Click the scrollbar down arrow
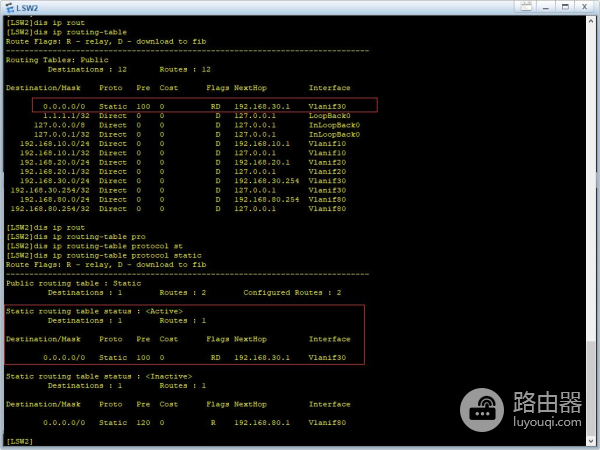The height and width of the screenshot is (450, 600). pyautogui.click(x=593, y=444)
